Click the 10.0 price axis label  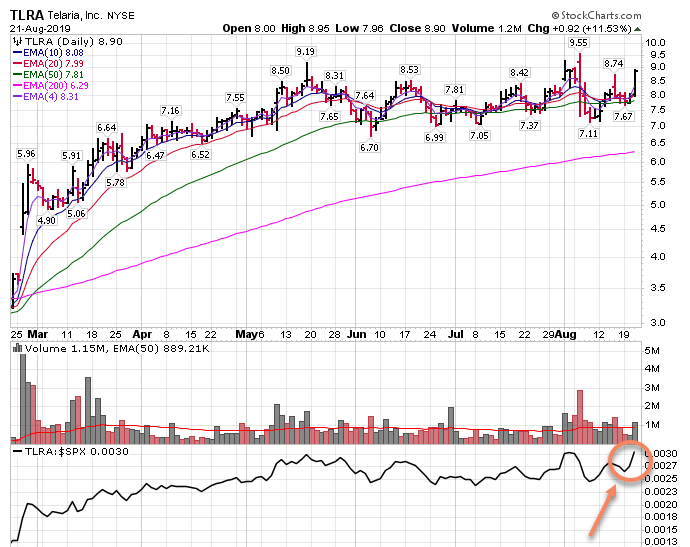[655, 43]
